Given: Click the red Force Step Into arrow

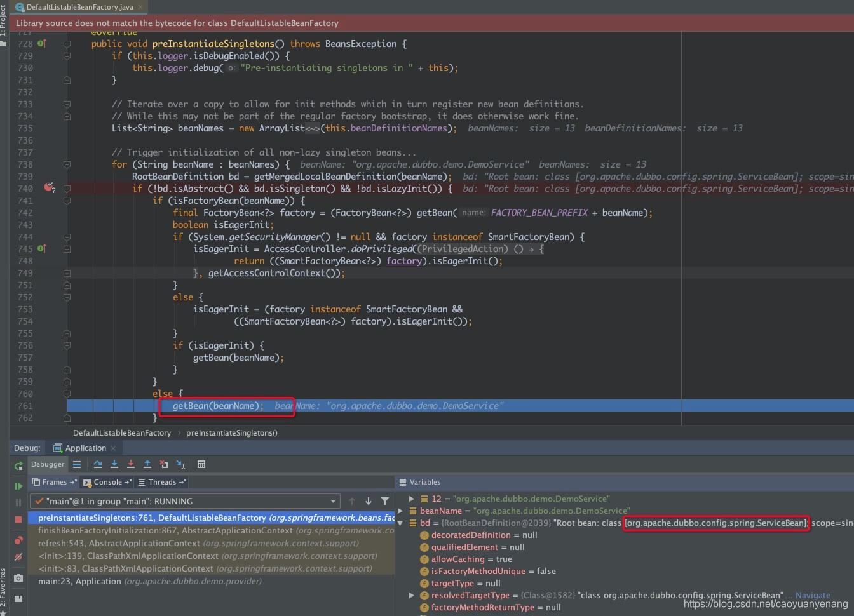Looking at the screenshot, I should coord(130,464).
